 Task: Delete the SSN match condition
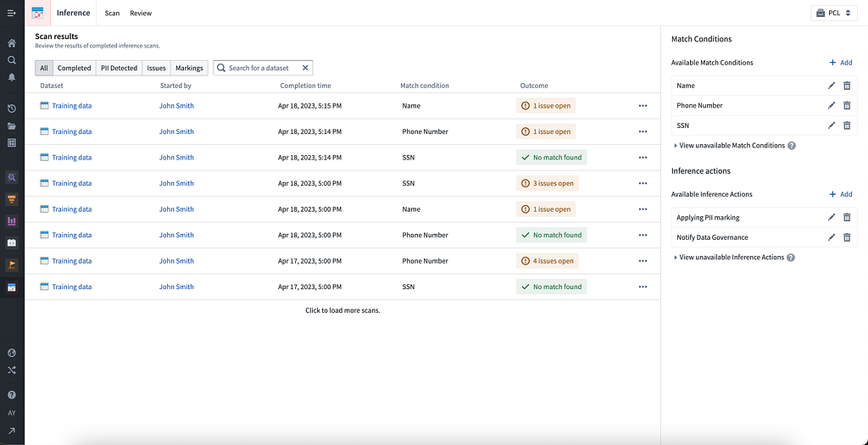pos(847,125)
